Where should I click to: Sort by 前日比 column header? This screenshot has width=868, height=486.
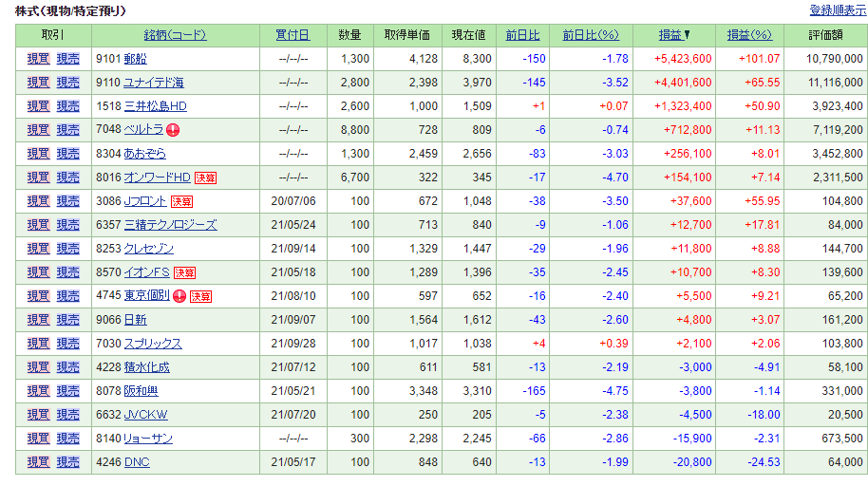click(x=522, y=35)
